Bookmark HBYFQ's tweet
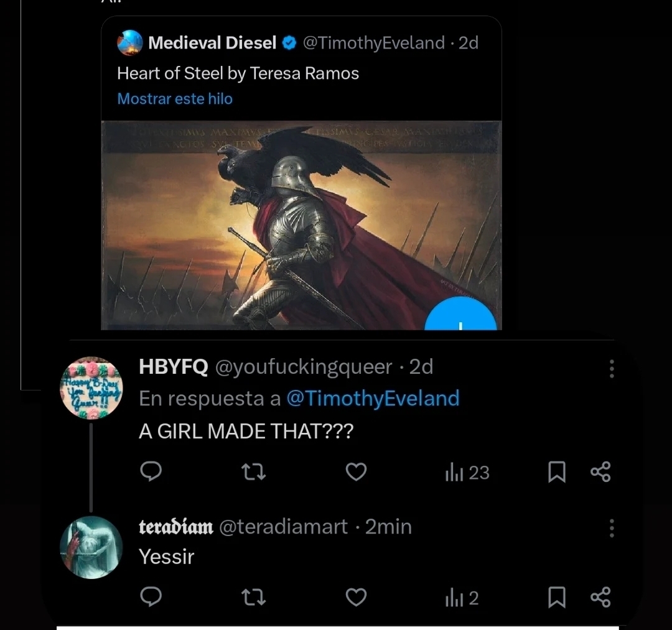The width and height of the screenshot is (672, 630). pyautogui.click(x=556, y=473)
